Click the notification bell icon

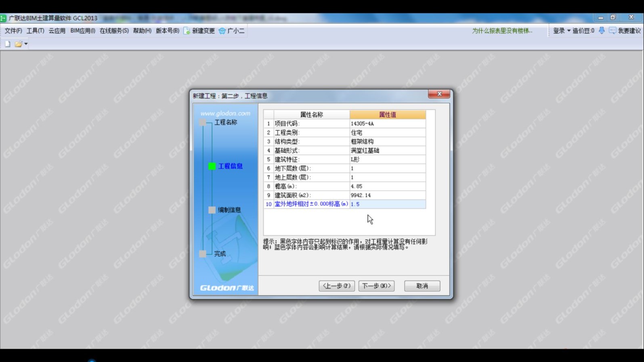pyautogui.click(x=602, y=30)
